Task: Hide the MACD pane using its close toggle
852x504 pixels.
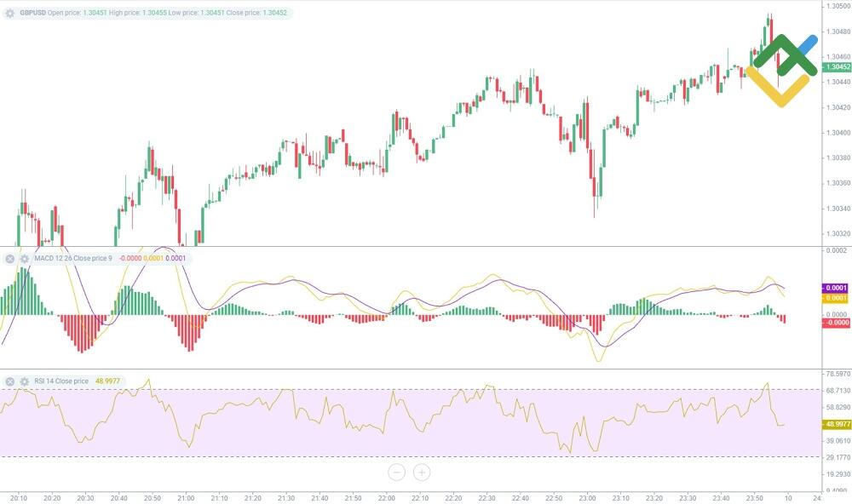Action: pos(9,258)
